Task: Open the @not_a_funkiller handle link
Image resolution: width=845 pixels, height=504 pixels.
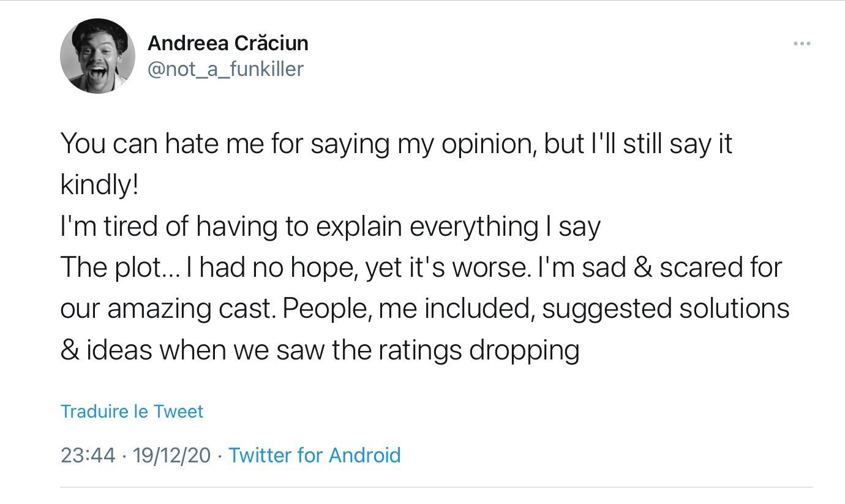Action: point(225,69)
